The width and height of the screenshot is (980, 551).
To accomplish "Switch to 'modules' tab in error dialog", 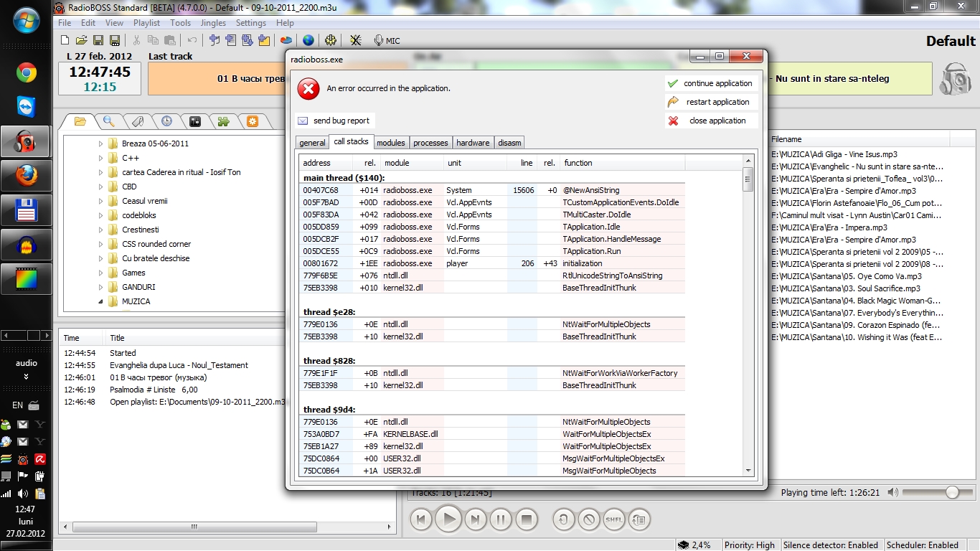I will click(391, 143).
